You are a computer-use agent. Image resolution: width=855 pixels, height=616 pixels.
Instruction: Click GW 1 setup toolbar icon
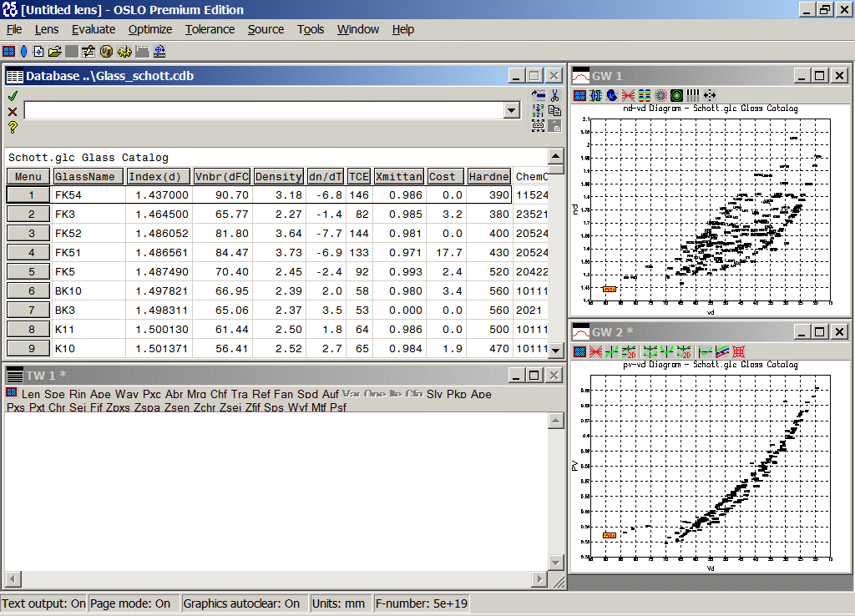tap(579, 96)
